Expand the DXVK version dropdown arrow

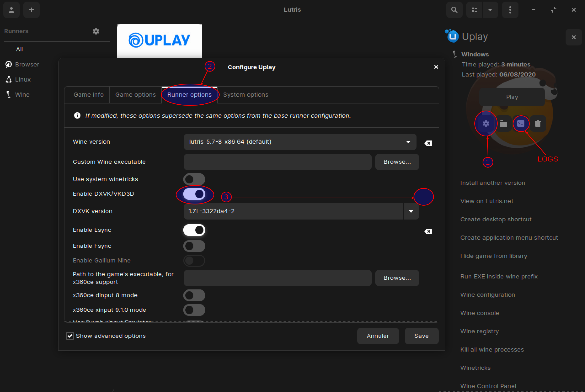(x=411, y=211)
